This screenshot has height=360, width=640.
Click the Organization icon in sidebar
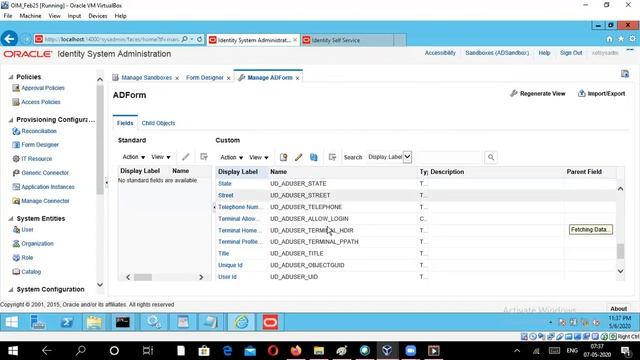tap(16, 244)
